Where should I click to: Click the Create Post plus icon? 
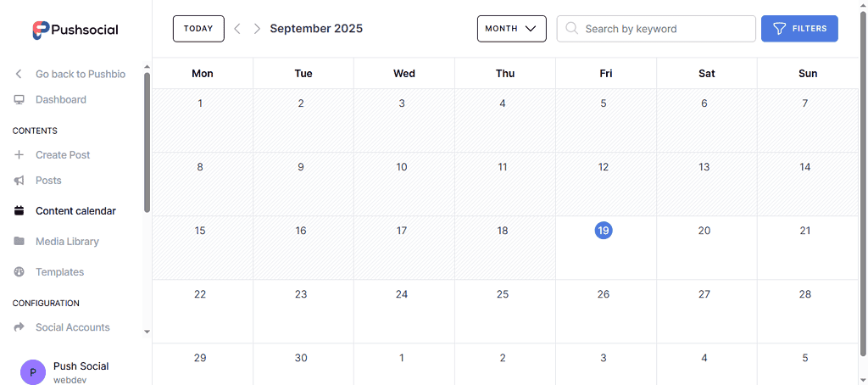[19, 155]
